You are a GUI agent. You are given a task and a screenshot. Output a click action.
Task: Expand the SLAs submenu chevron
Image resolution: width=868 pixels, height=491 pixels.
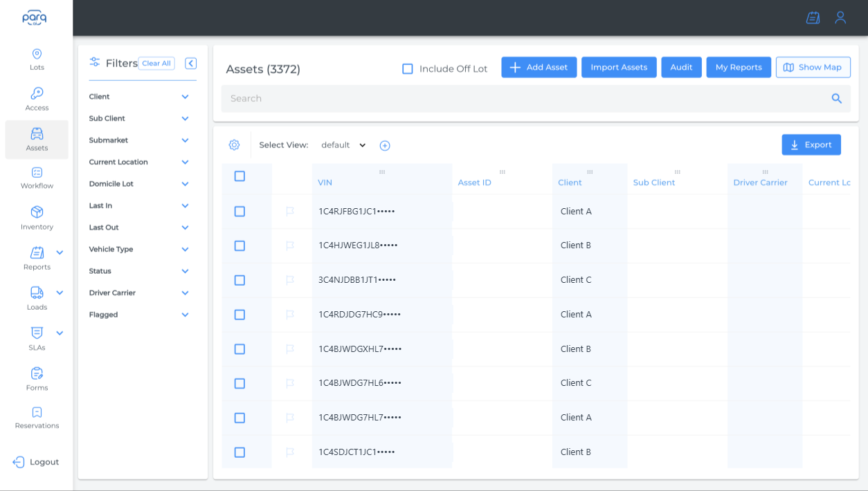tap(60, 333)
